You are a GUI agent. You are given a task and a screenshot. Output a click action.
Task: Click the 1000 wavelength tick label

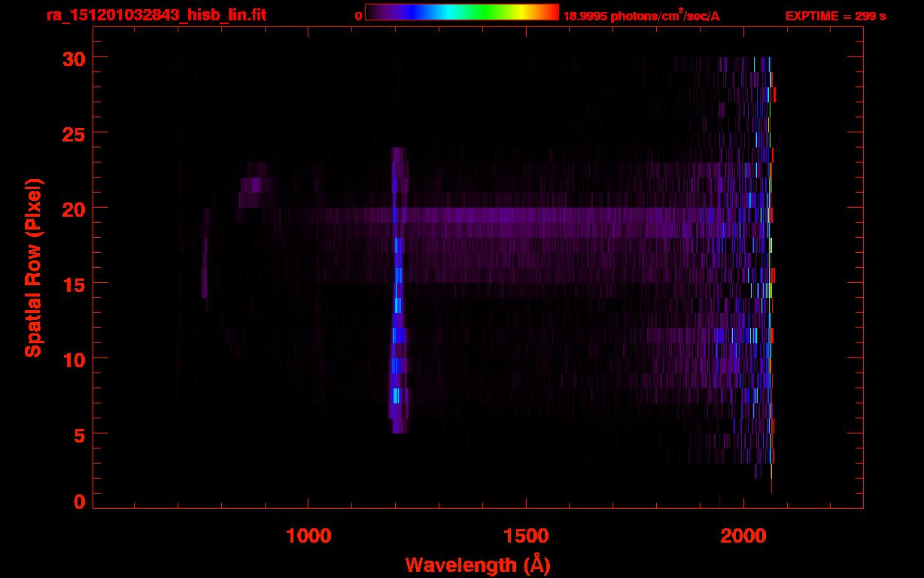pos(309,535)
